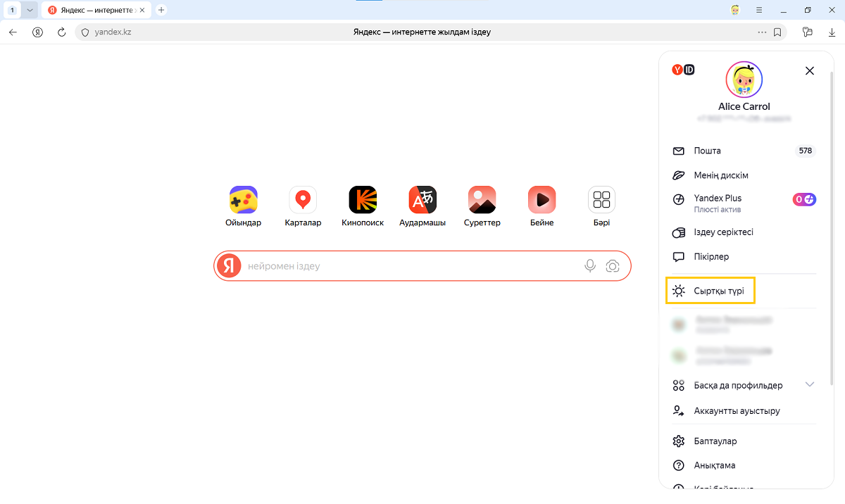Expand Басқа да профильдер chevron

pos(810,385)
